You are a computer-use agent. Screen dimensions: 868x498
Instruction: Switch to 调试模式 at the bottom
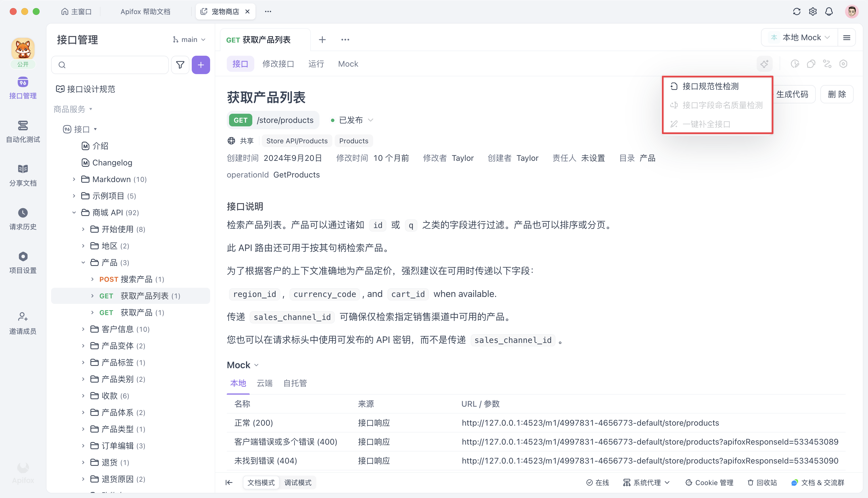pos(298,482)
